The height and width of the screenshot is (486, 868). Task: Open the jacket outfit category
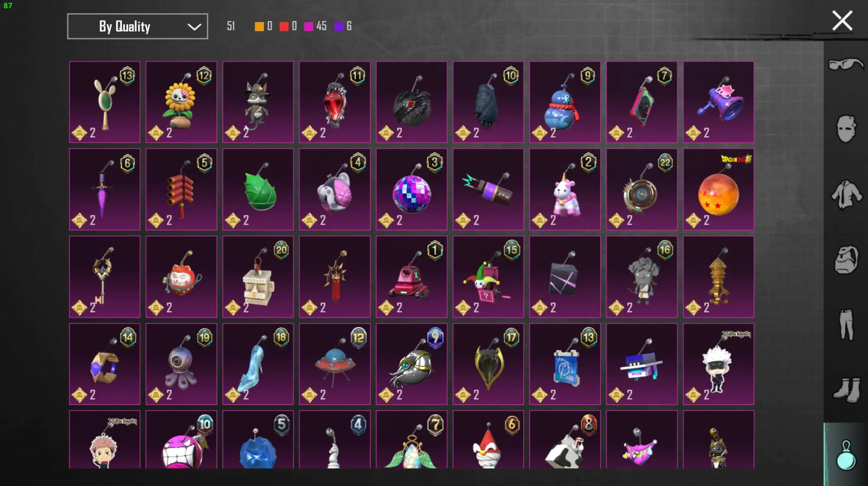click(x=846, y=194)
